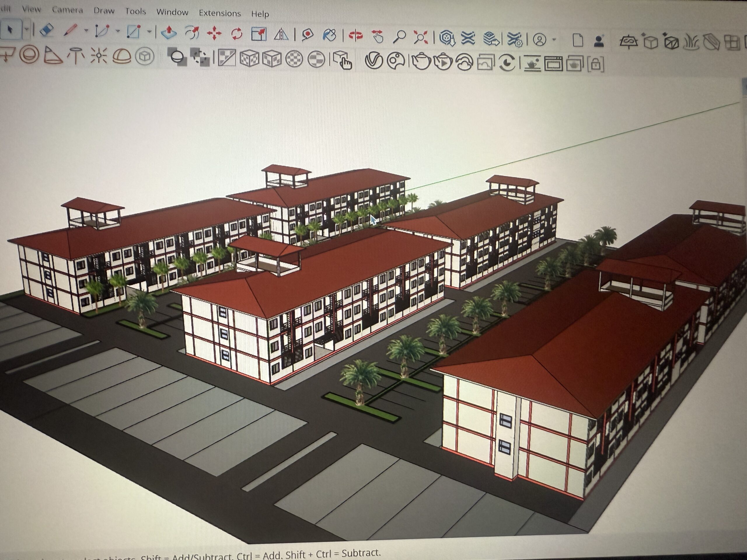Expand the Select tool dropdown arrow
This screenshot has width=747, height=560.
[27, 30]
